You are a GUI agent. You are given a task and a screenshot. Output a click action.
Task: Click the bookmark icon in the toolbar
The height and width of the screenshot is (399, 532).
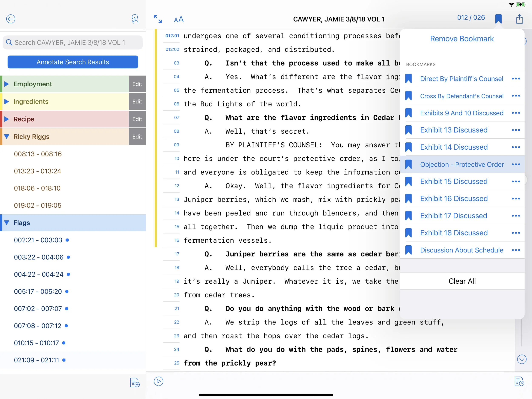[x=498, y=19]
